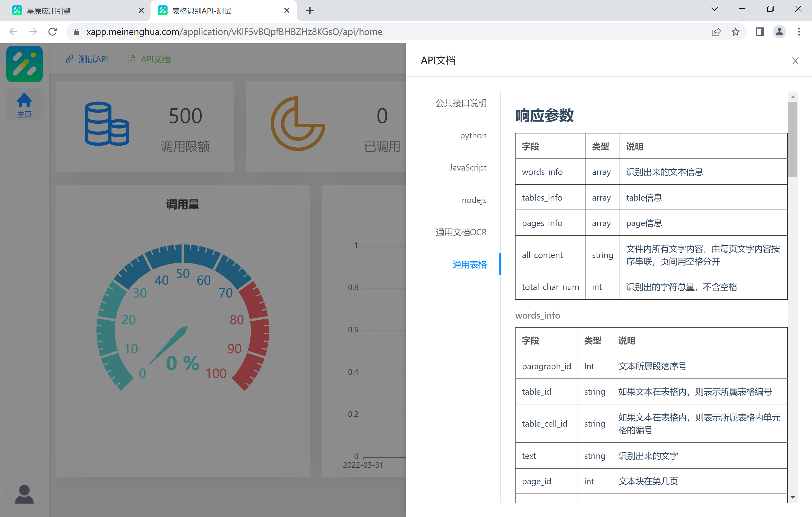
Task: Click the API文档 document icon
Action: pos(132,59)
